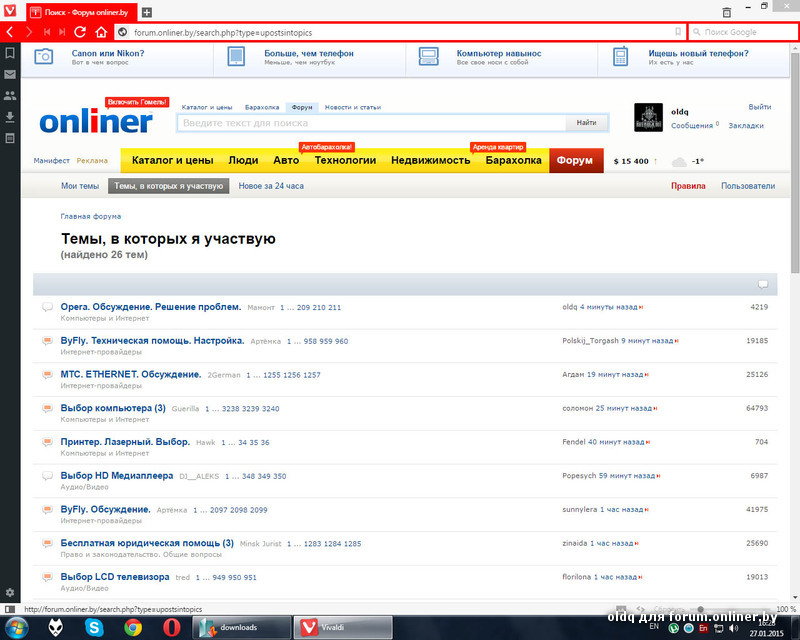Screen dimensions: 800x640
Task: Click the Компьютер навынос laptop icon
Action: tap(429, 56)
